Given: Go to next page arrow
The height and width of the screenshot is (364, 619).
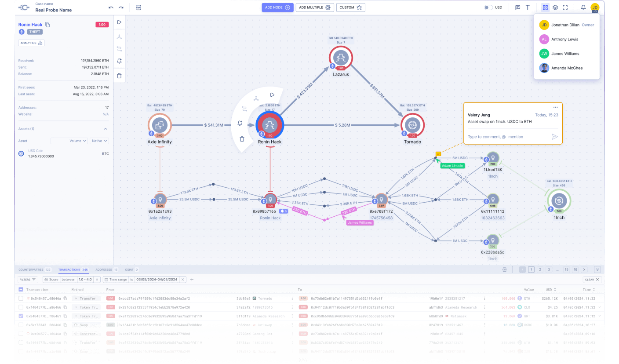Looking at the screenshot, I should tap(584, 269).
